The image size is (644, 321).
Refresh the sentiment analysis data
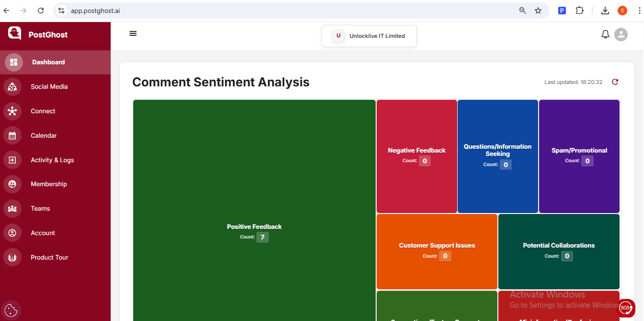615,82
